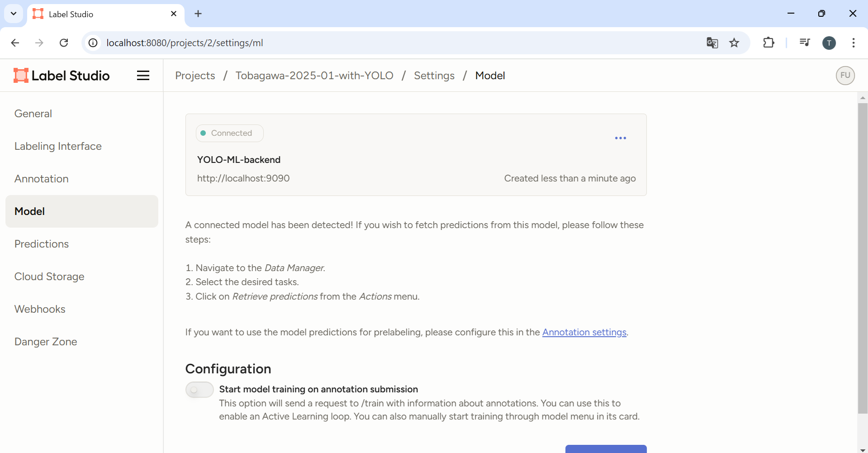Reload the current page
The height and width of the screenshot is (453, 868).
coord(64,43)
